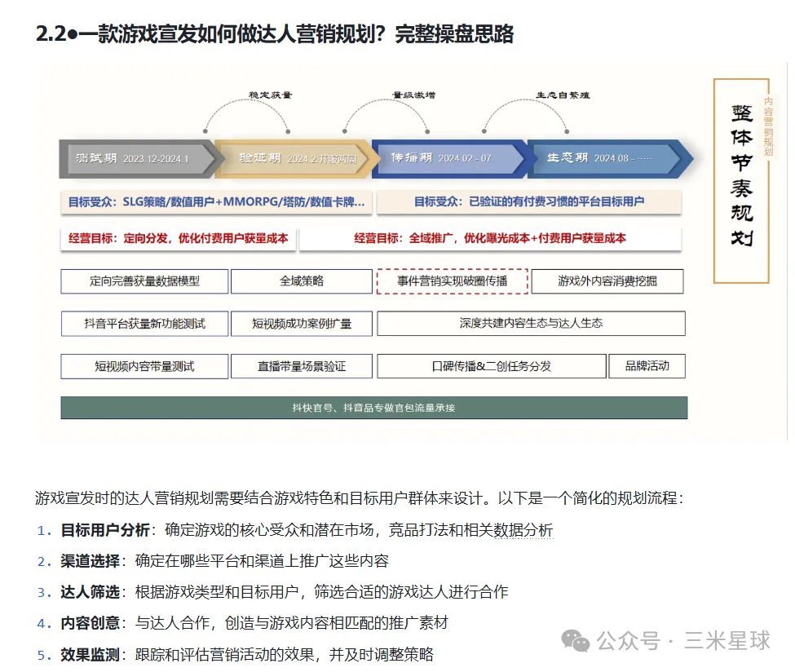Click the WeChat logo in the watermark
The image size is (795, 672).
coord(578,641)
